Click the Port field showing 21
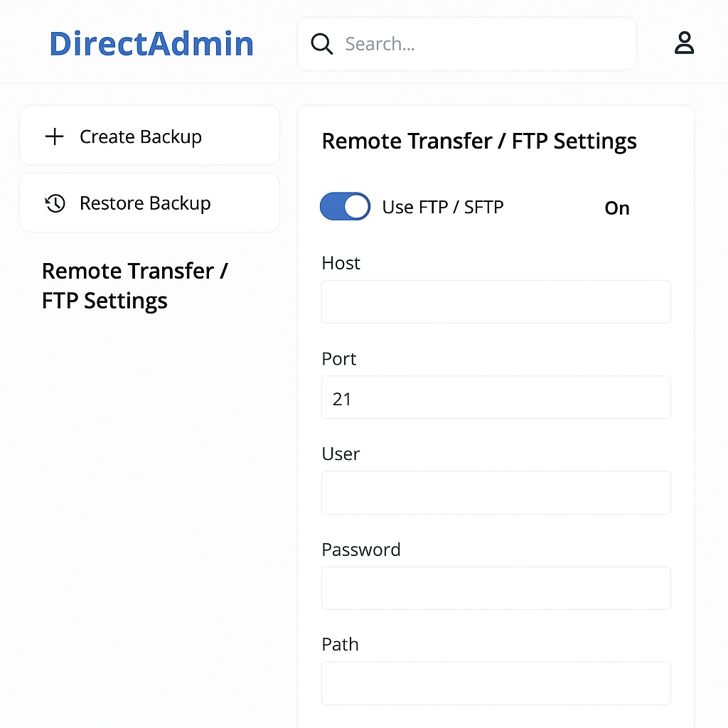The image size is (728, 728). (496, 397)
